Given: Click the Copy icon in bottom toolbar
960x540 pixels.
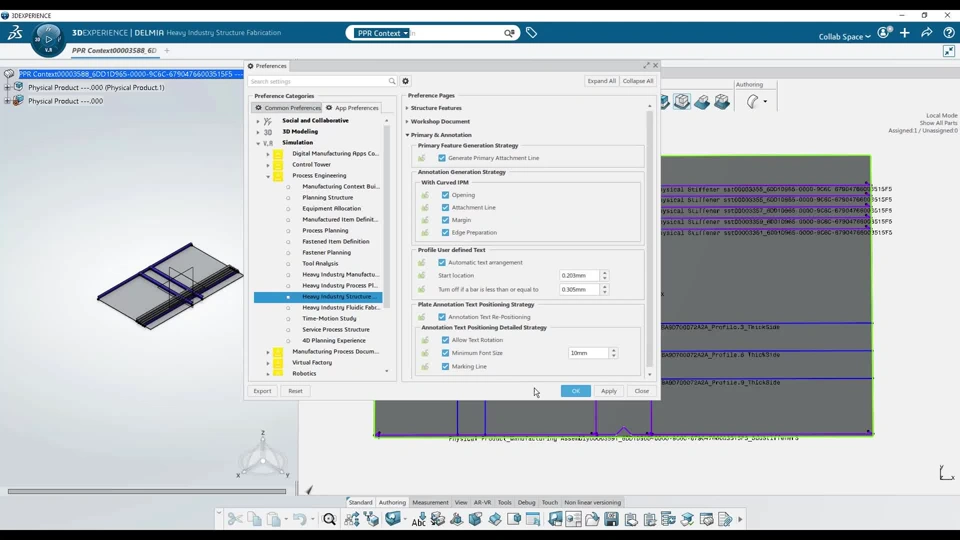Looking at the screenshot, I should [x=254, y=519].
